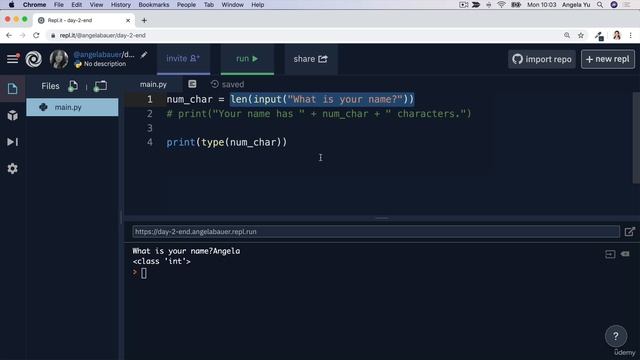Add a new file in Files panel
This screenshot has width=640, height=360.
pos(73,86)
